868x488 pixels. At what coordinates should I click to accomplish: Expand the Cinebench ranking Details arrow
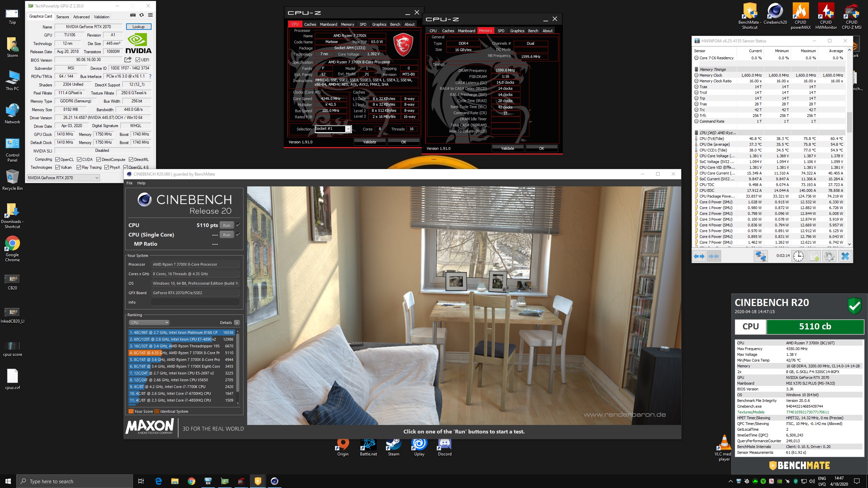[237, 323]
